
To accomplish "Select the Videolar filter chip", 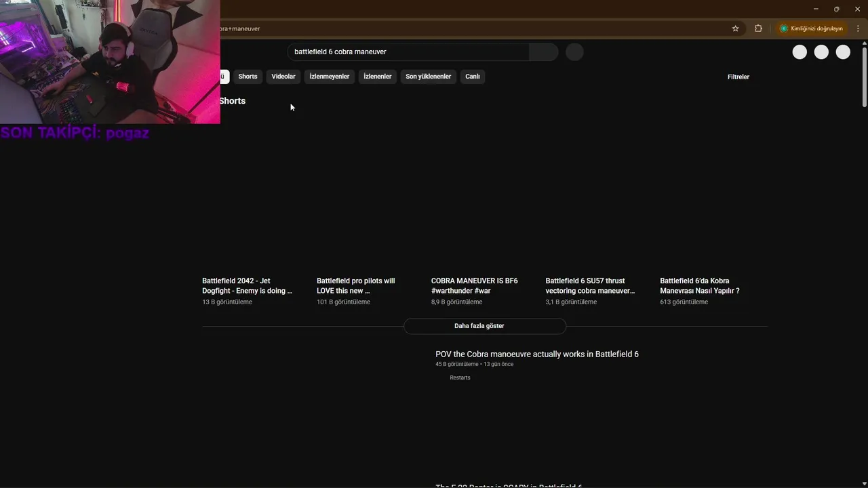I will 283,77.
